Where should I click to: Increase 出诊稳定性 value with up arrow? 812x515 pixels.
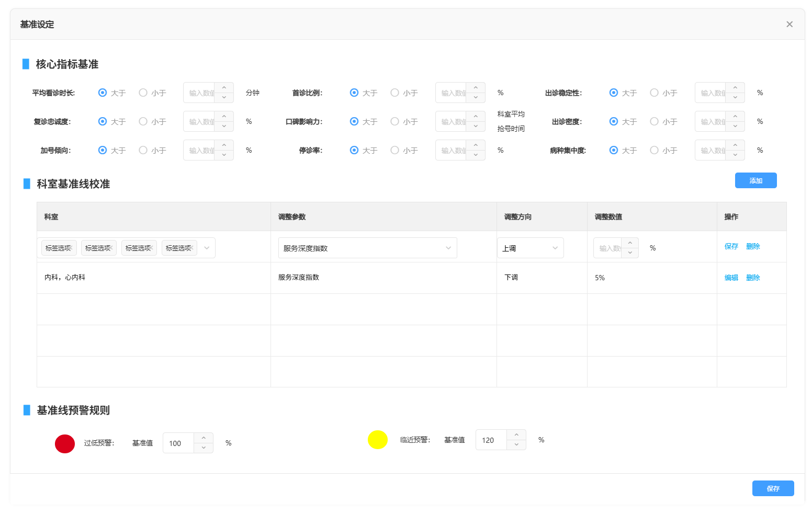click(735, 88)
